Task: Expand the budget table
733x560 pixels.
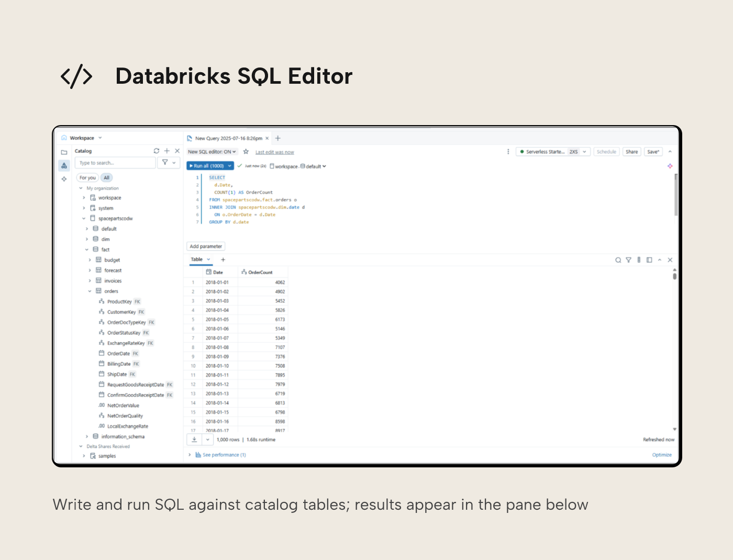Action: pyautogui.click(x=90, y=260)
